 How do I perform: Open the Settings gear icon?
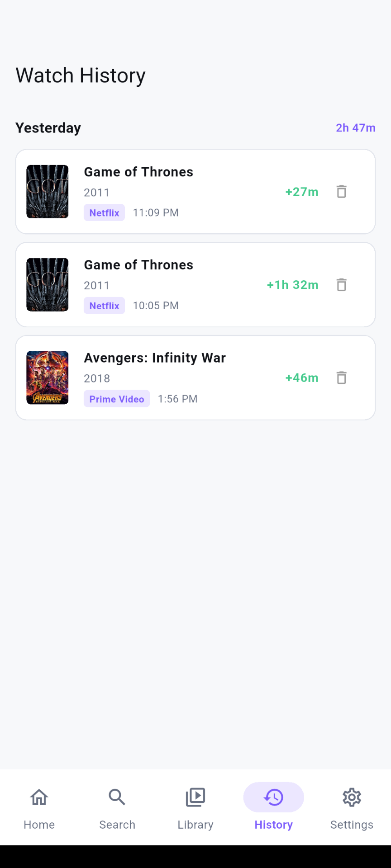(352, 797)
